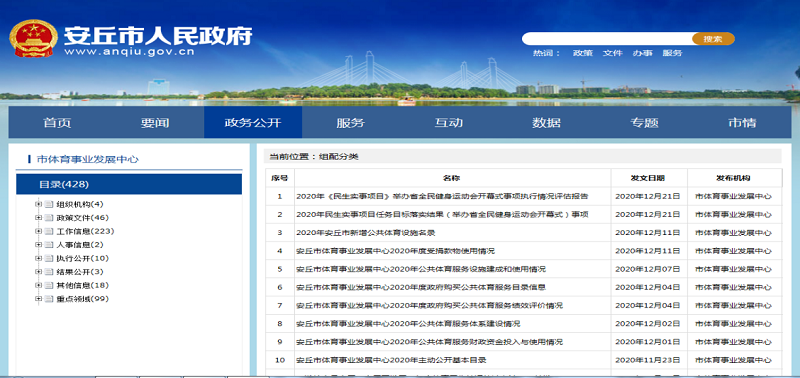
Task: Click date cell 2020年12月07日
Action: click(648, 269)
